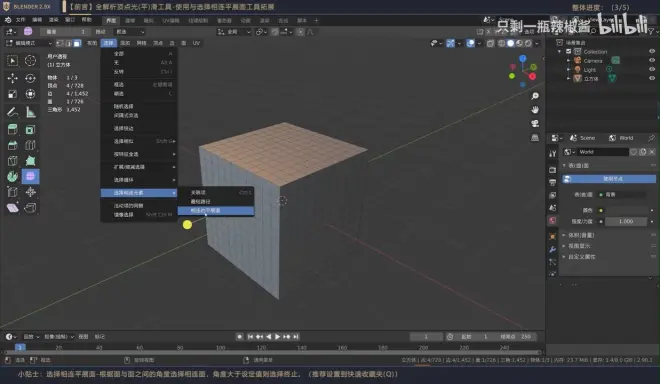
Task: Hide the Light object via eye icon
Action: click(652, 69)
